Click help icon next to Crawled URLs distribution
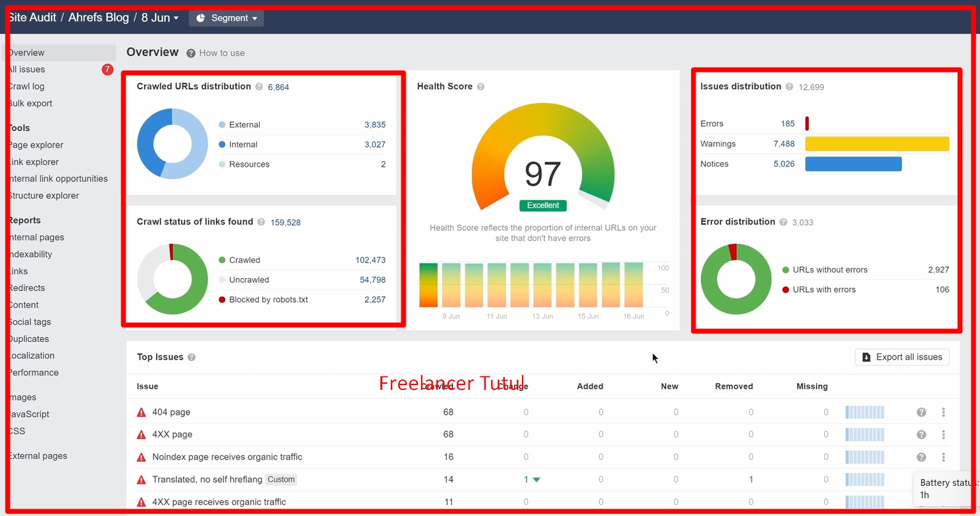The height and width of the screenshot is (516, 980). click(x=259, y=87)
